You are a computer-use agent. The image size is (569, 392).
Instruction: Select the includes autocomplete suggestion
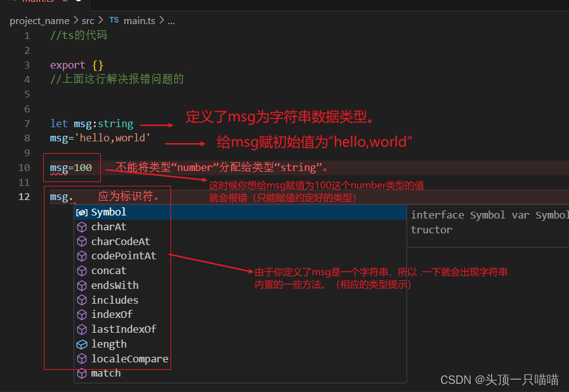pos(114,300)
